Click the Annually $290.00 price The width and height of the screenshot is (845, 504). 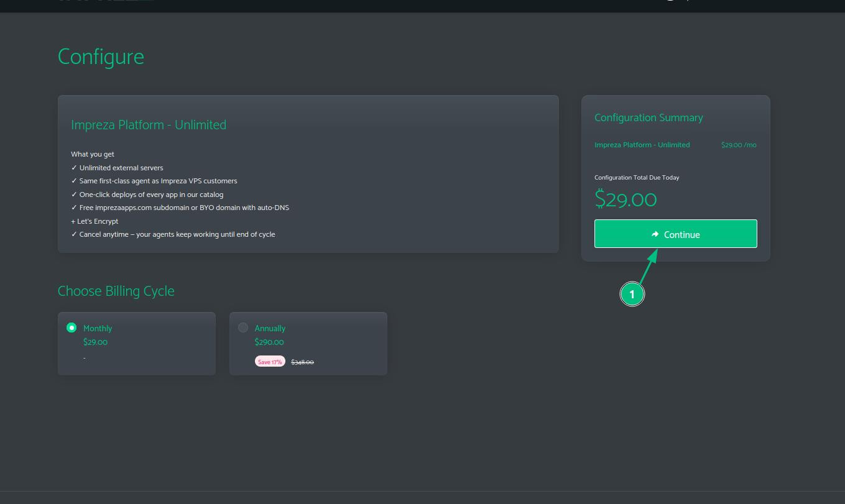click(x=269, y=342)
